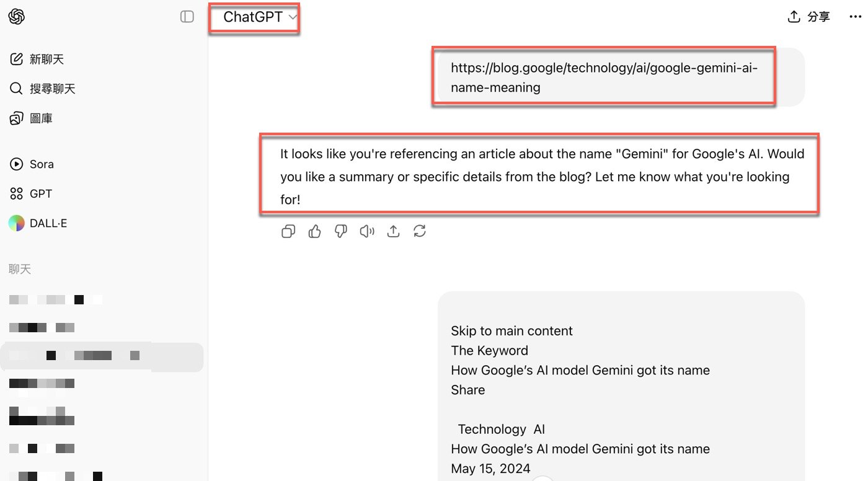The height and width of the screenshot is (481, 868).
Task: Give the response a thumbs up
Action: click(315, 232)
